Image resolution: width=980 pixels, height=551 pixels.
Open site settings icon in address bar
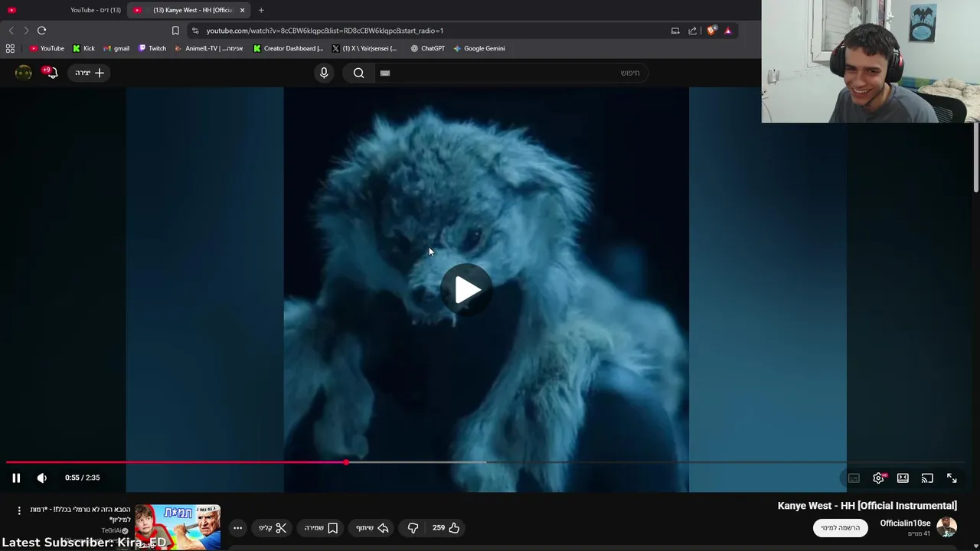(x=195, y=31)
